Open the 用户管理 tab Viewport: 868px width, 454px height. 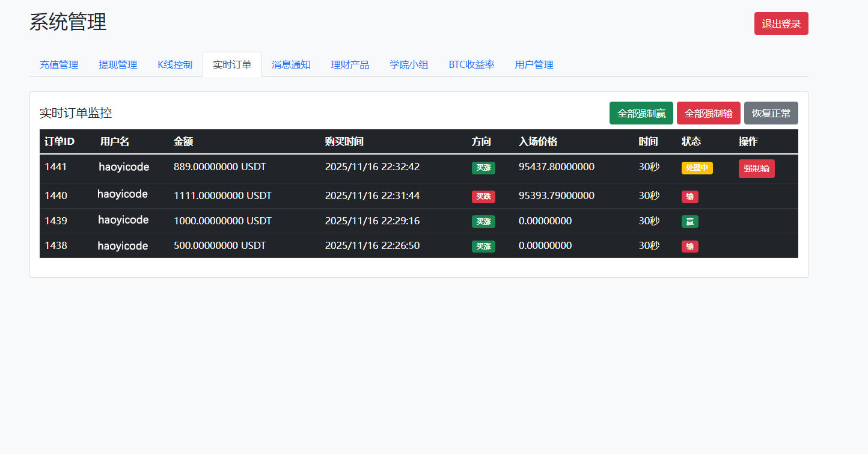pyautogui.click(x=534, y=64)
